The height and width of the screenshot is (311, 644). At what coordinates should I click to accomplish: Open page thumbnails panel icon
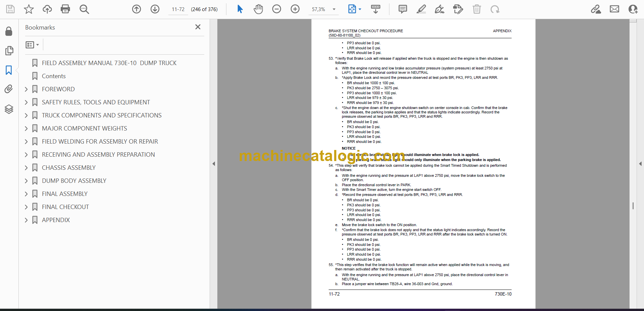pyautogui.click(x=9, y=51)
